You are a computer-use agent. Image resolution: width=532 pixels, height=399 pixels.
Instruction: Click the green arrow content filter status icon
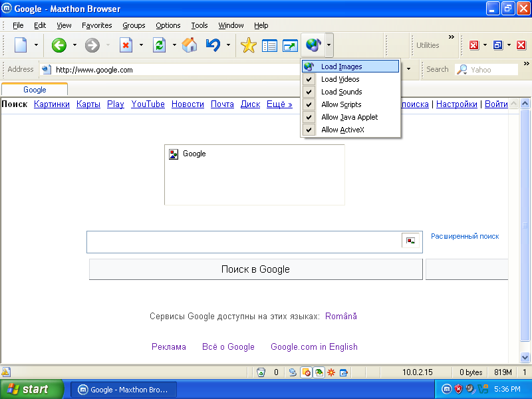(x=319, y=372)
